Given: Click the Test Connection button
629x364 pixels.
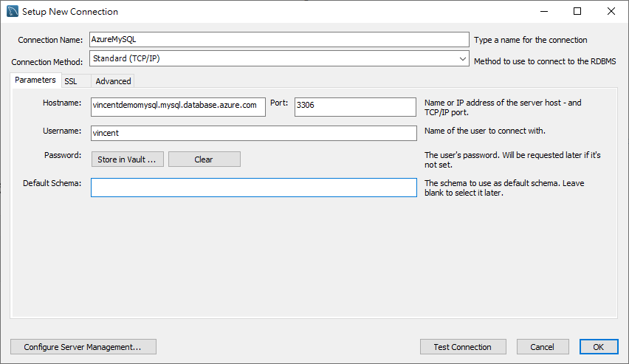Looking at the screenshot, I should pyautogui.click(x=463, y=347).
